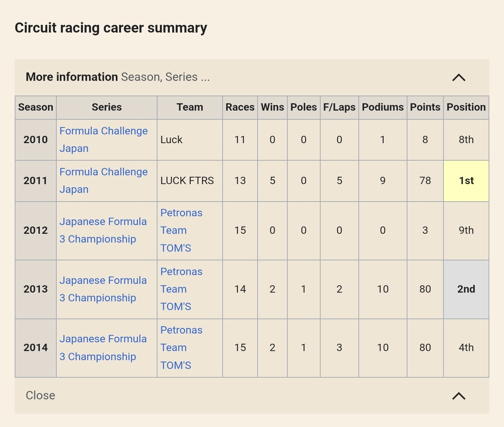The height and width of the screenshot is (427, 504).
Task: Click the shaded 2nd position cell
Action: (x=466, y=289)
